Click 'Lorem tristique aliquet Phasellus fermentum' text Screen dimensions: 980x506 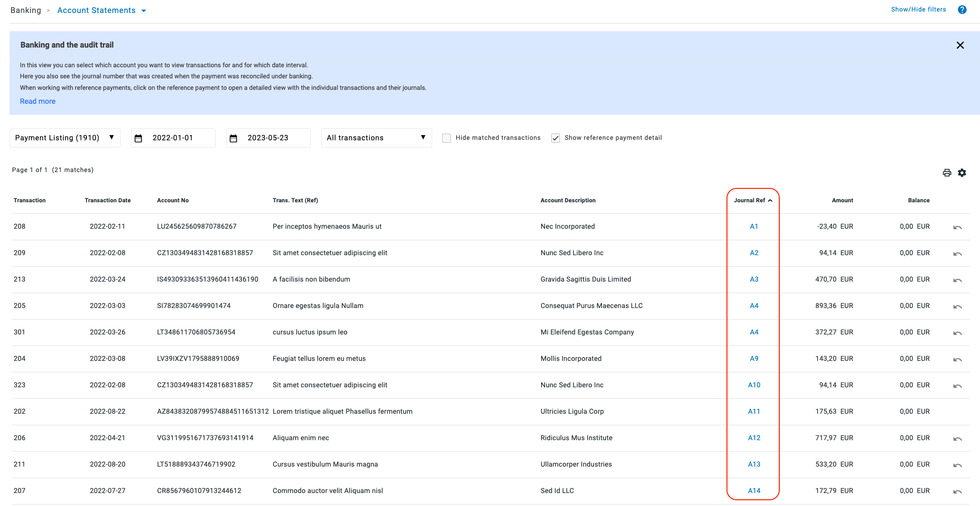(x=342, y=411)
